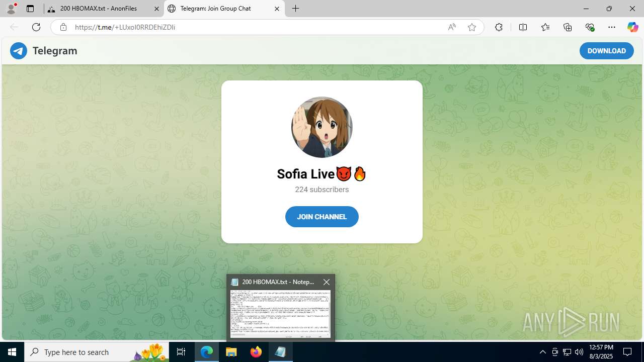Open a new browser tab

pyautogui.click(x=296, y=9)
